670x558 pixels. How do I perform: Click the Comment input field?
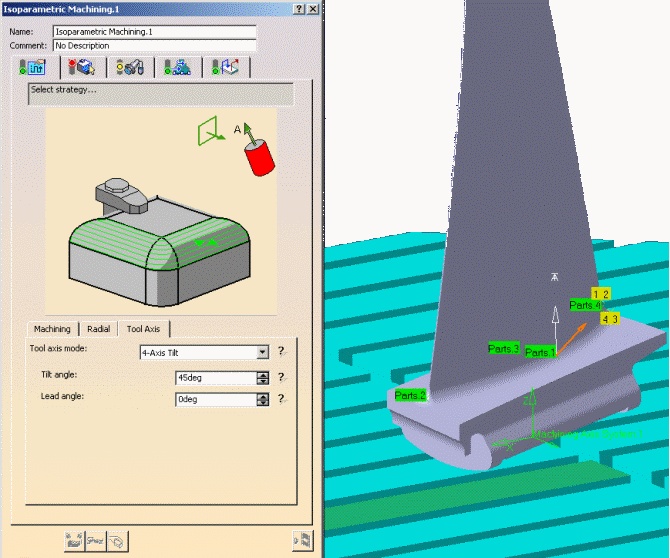[x=154, y=45]
